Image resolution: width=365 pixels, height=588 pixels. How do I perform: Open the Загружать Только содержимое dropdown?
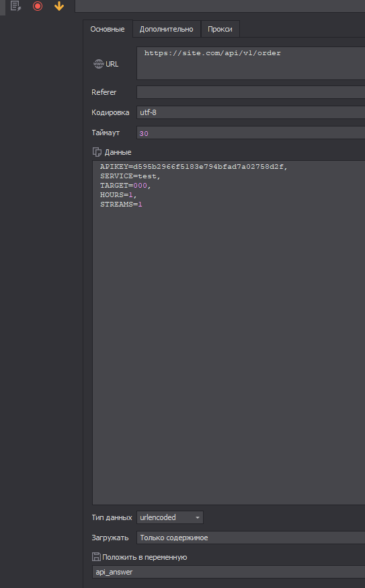coord(251,538)
